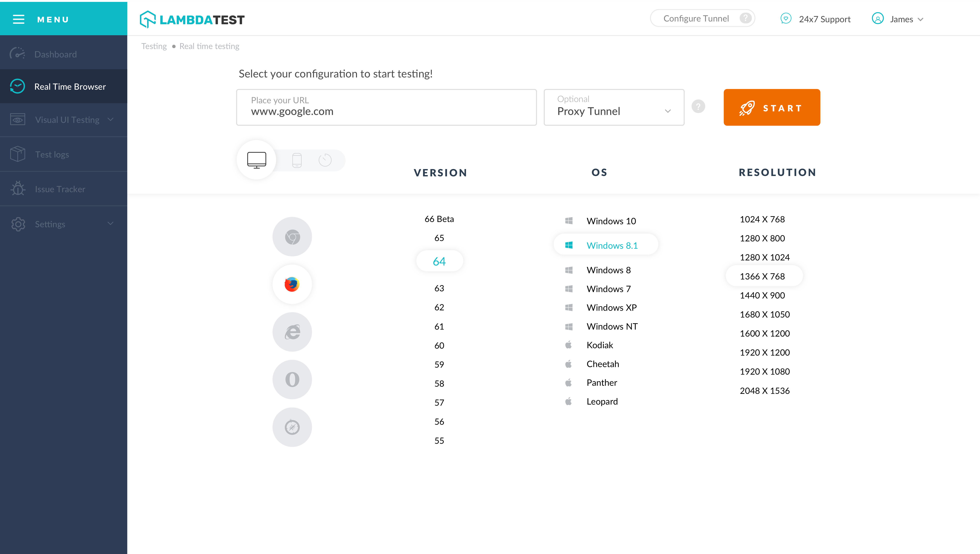Screen dimensions: 980x554
Task: Click the Place your URL field
Action: coord(386,107)
